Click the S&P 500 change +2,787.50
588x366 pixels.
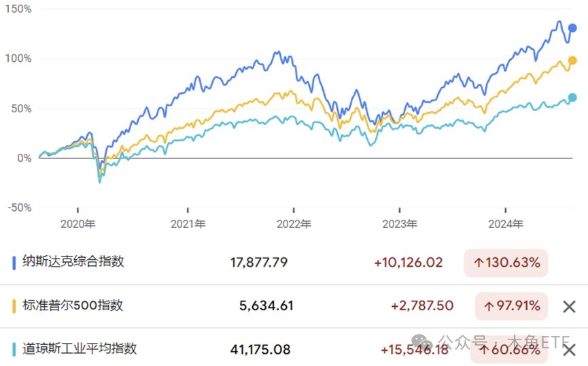point(422,306)
